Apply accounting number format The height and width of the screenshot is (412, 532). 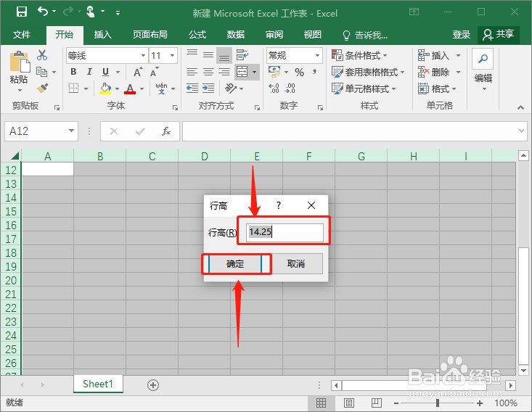point(274,72)
